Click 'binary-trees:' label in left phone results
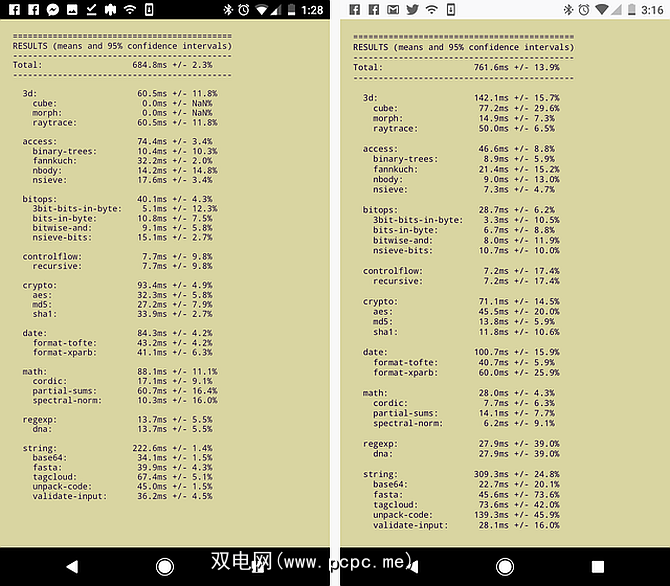Image resolution: width=670 pixels, height=586 pixels. coord(65,151)
